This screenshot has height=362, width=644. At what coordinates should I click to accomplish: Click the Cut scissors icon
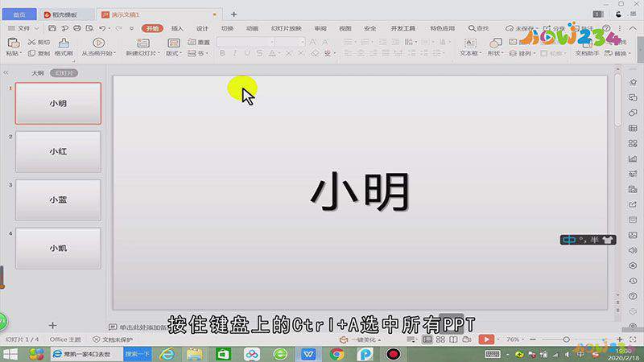click(x=31, y=43)
